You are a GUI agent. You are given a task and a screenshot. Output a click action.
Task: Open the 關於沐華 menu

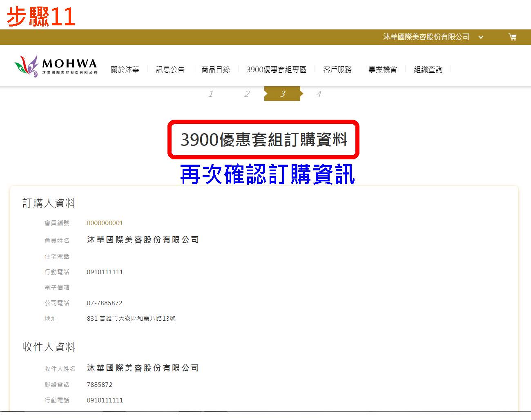[x=125, y=69]
